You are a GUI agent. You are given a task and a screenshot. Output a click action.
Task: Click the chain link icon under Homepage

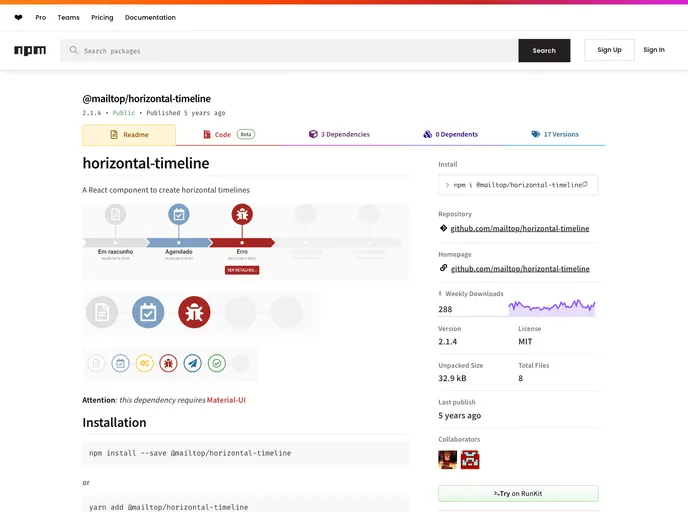point(443,268)
